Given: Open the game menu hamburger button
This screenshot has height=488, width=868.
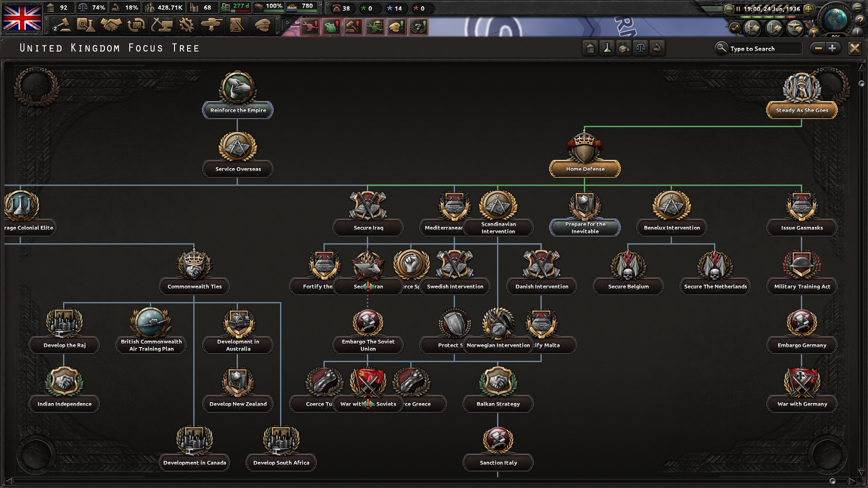Looking at the screenshot, I should [x=858, y=8].
